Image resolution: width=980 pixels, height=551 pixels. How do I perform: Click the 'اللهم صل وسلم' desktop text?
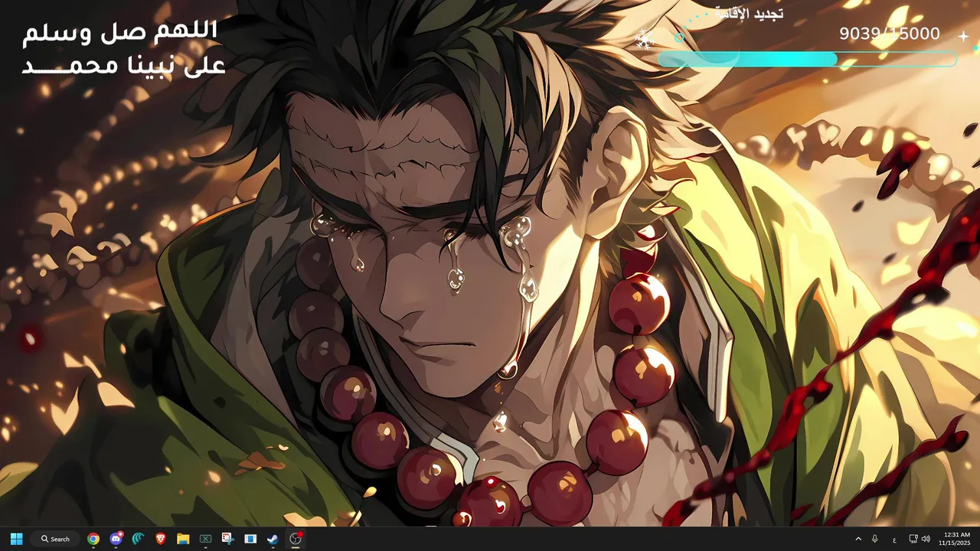pyautogui.click(x=120, y=32)
